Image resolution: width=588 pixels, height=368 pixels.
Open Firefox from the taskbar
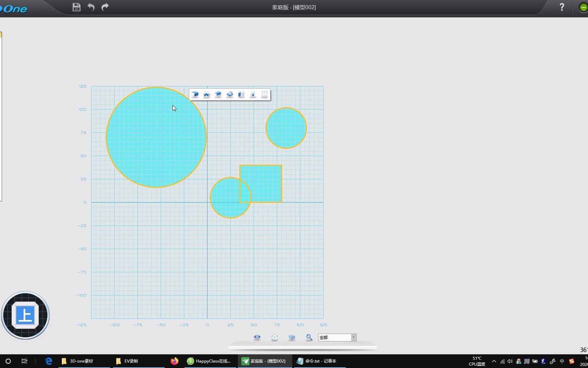tap(175, 361)
